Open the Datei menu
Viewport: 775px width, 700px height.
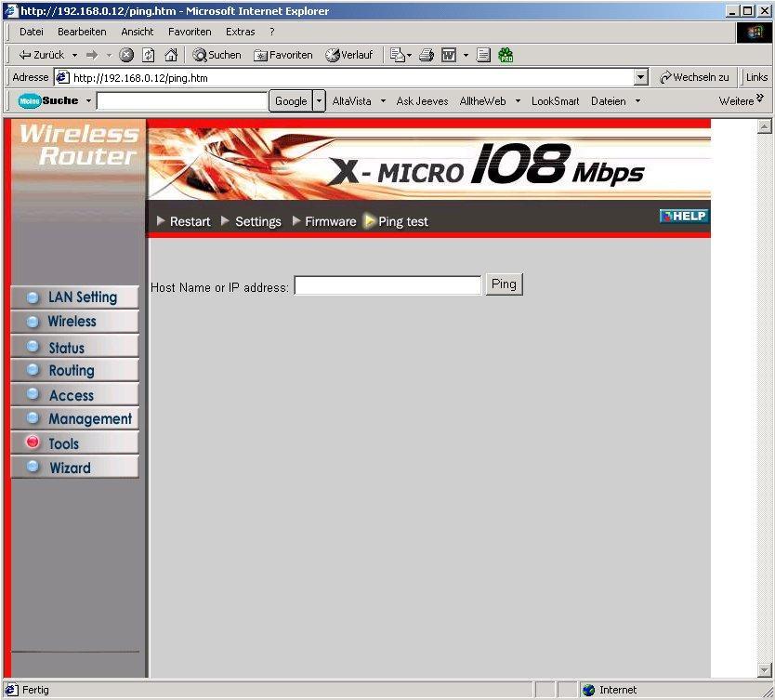pyautogui.click(x=32, y=32)
